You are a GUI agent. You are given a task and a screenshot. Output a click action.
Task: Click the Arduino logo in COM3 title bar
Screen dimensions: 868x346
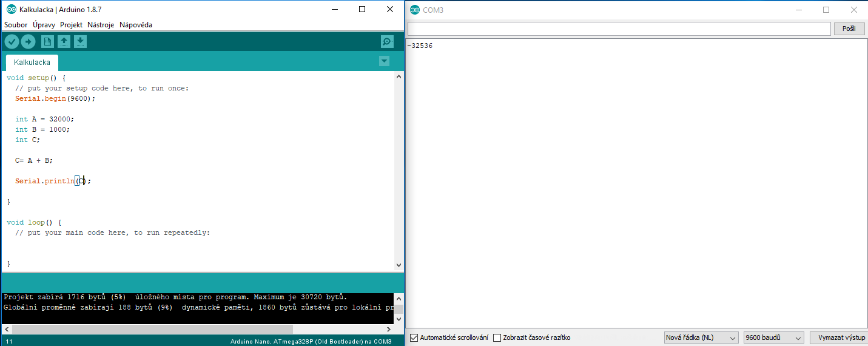pos(415,10)
